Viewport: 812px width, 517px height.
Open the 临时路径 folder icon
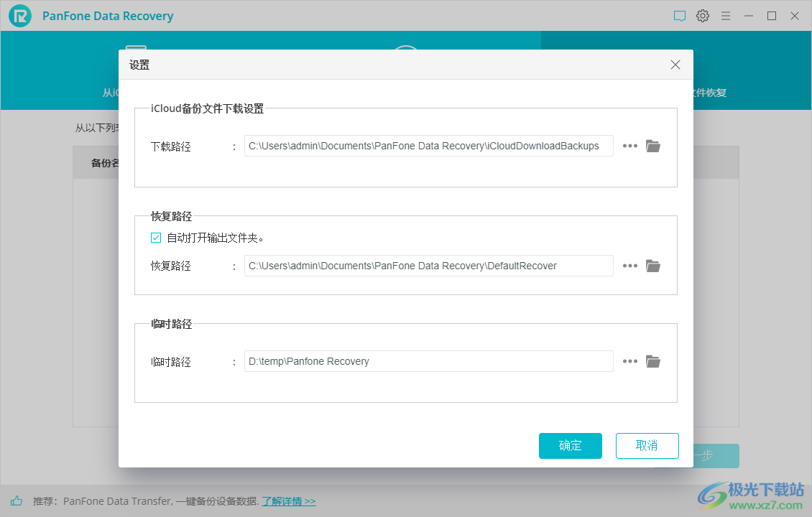pyautogui.click(x=653, y=361)
